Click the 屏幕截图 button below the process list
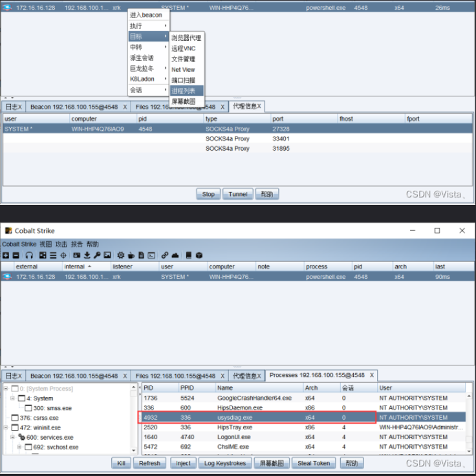The image size is (476, 476). pyautogui.click(x=272, y=463)
